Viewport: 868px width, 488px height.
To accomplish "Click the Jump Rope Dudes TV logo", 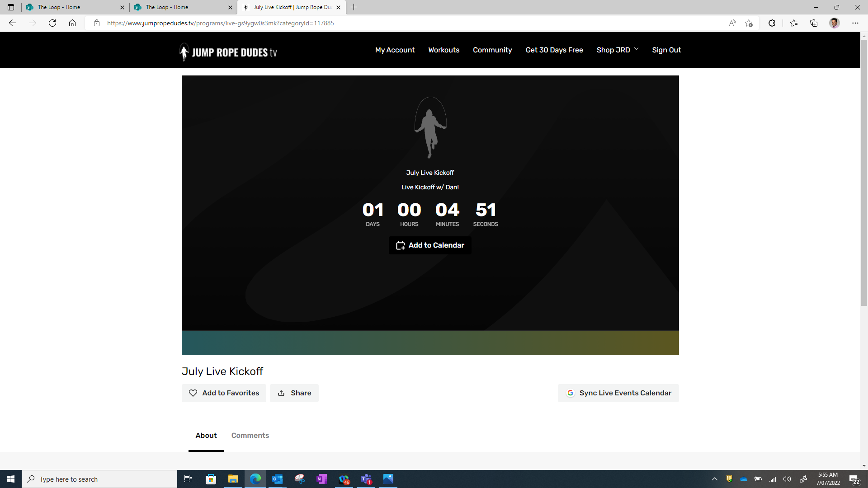I will click(228, 52).
